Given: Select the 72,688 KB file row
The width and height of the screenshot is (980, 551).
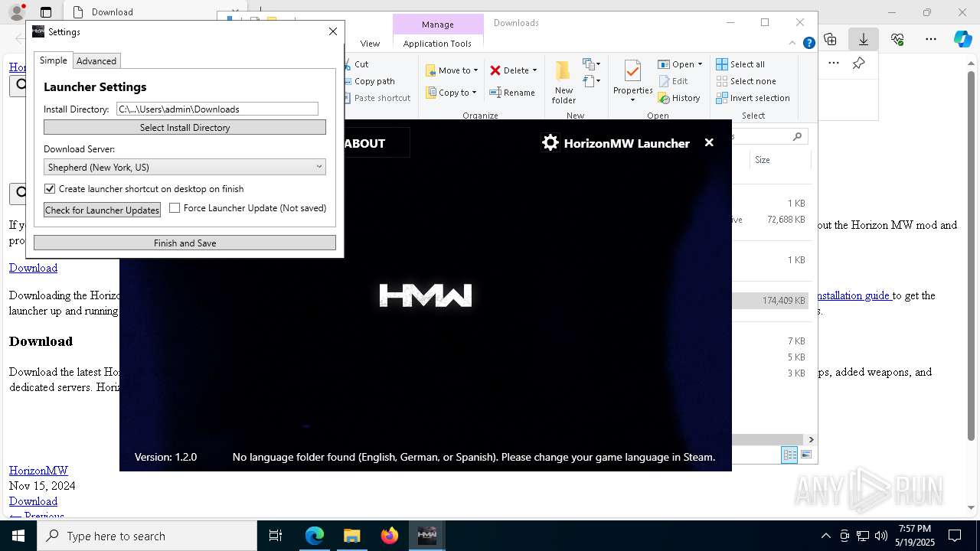Looking at the screenshot, I should 771,219.
